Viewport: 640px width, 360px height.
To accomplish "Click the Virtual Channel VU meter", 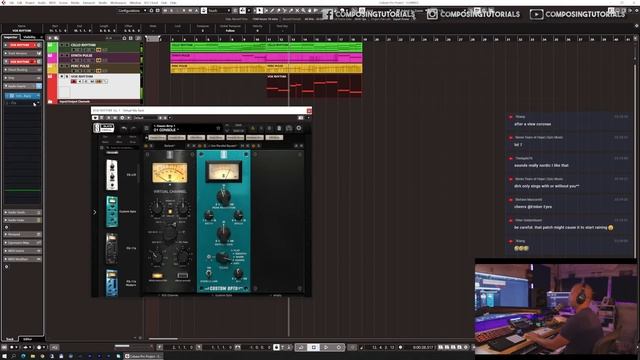I will click(170, 172).
